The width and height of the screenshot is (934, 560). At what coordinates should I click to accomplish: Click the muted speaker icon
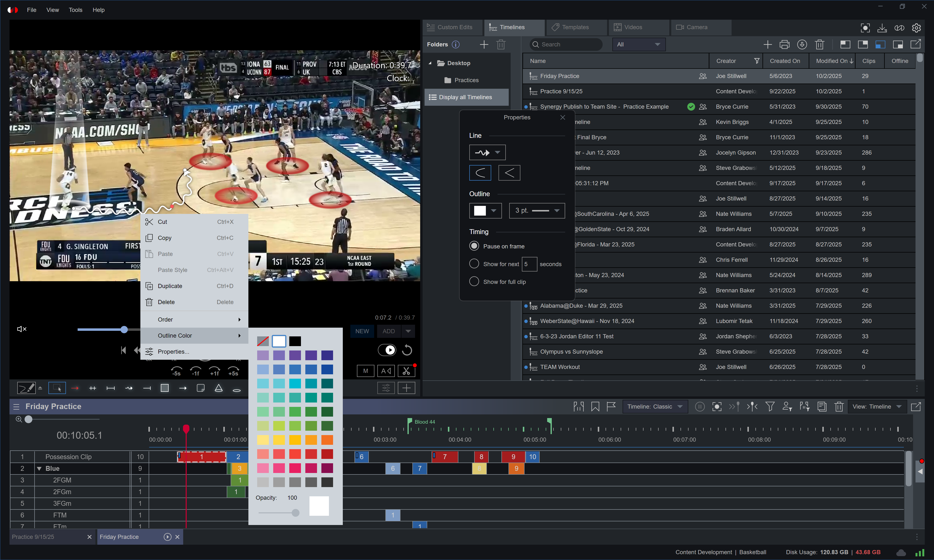tap(22, 329)
